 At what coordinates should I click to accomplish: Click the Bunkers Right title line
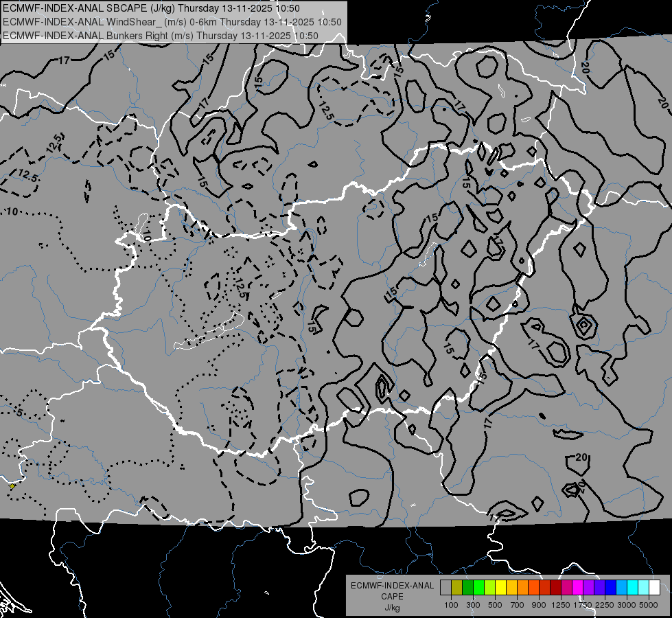(161, 36)
